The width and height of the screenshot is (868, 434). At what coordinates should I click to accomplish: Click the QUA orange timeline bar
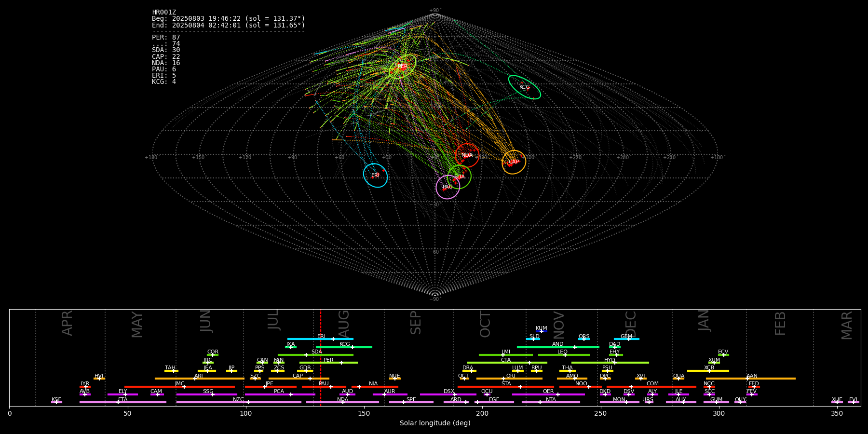point(678,379)
